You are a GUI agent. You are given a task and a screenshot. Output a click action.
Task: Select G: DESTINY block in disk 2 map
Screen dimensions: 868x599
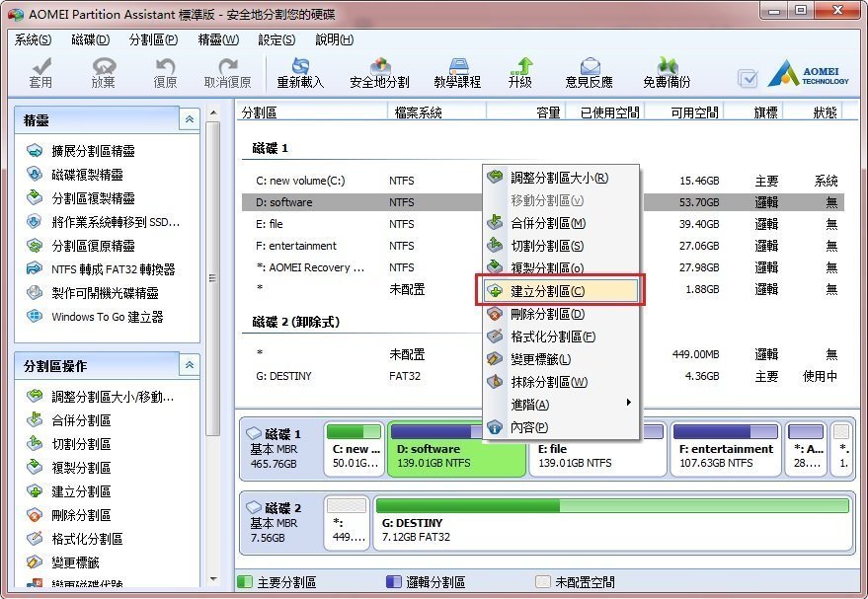[x=613, y=523]
